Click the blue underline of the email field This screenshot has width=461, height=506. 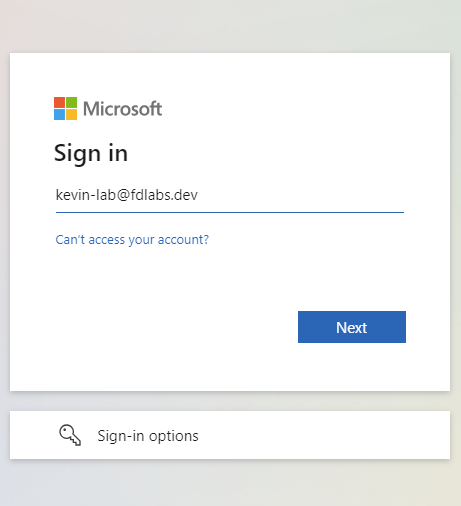(230, 212)
